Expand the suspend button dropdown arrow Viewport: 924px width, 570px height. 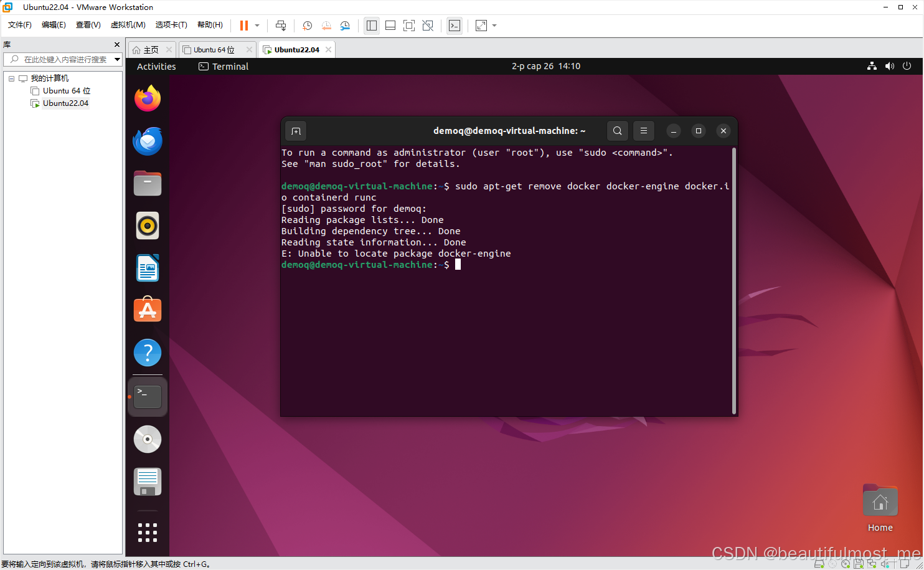[x=257, y=26]
